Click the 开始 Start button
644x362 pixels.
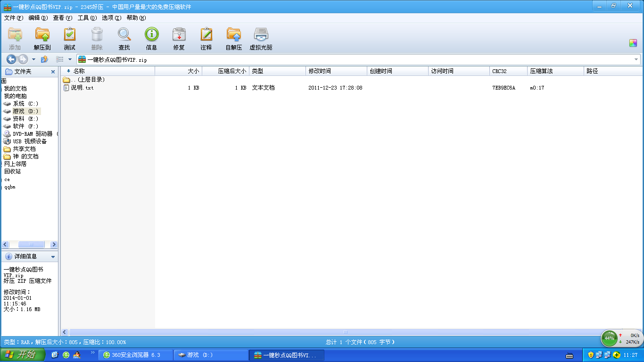[x=22, y=355]
